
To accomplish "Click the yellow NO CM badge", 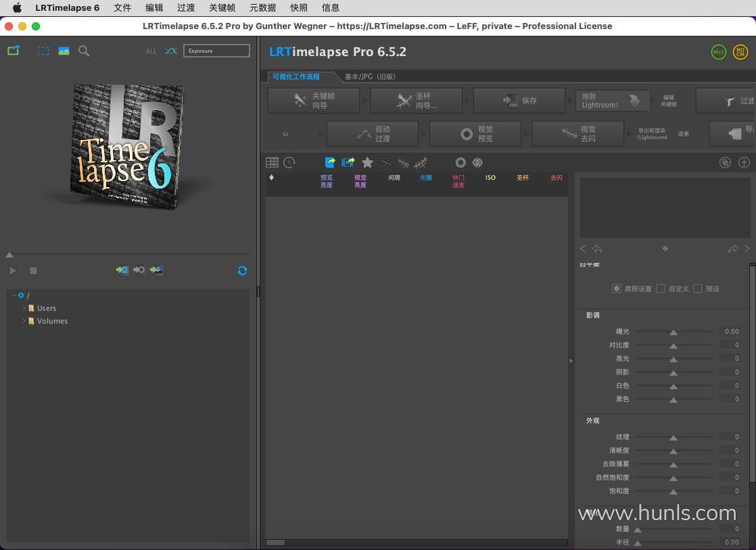I will (x=740, y=52).
